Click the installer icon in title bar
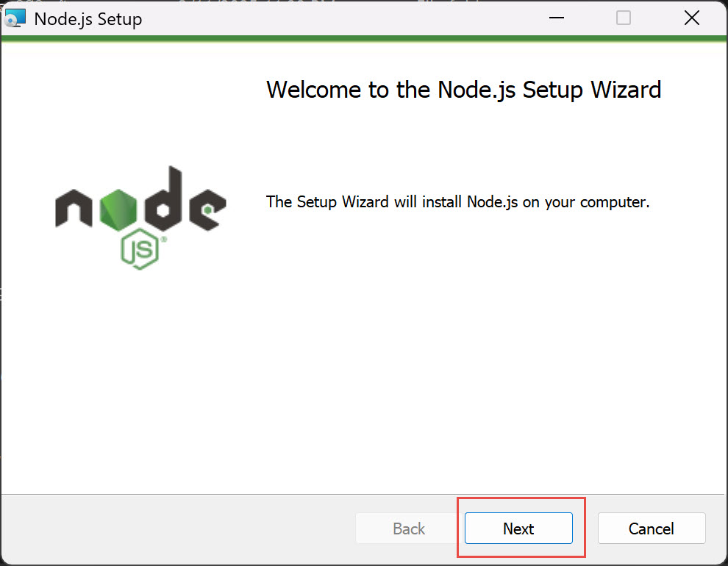 coord(15,18)
